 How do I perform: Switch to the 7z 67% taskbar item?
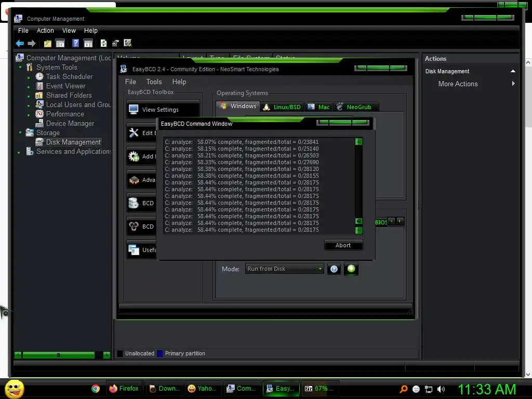pyautogui.click(x=320, y=389)
